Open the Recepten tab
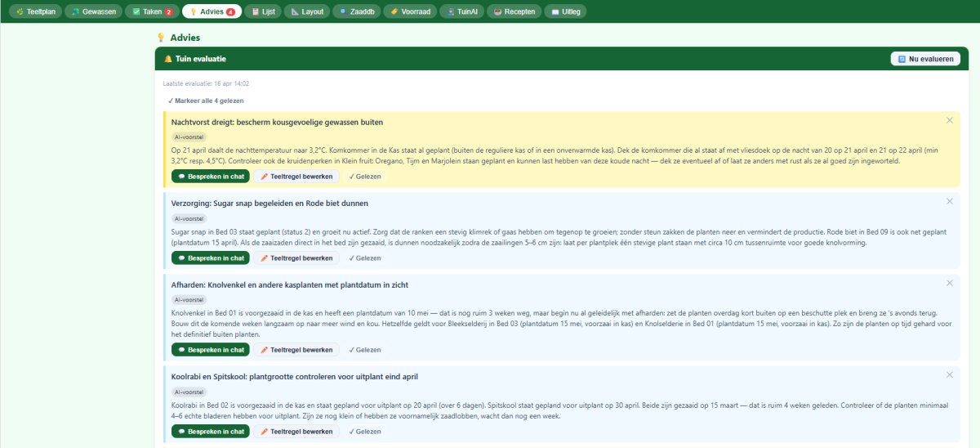The image size is (980, 448). (x=515, y=12)
